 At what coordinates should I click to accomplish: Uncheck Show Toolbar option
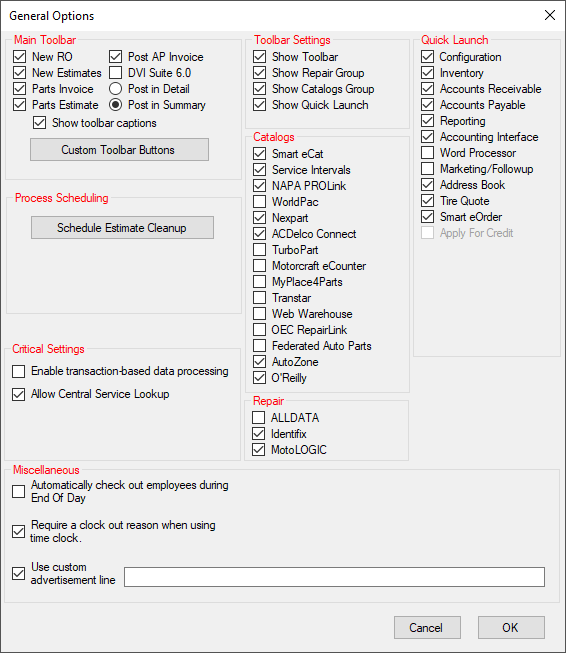coord(259,57)
